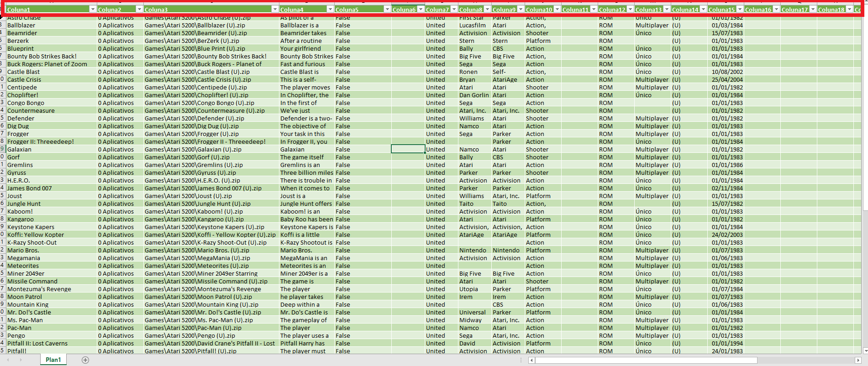Open the Coluna2 filter dropdown

point(139,9)
